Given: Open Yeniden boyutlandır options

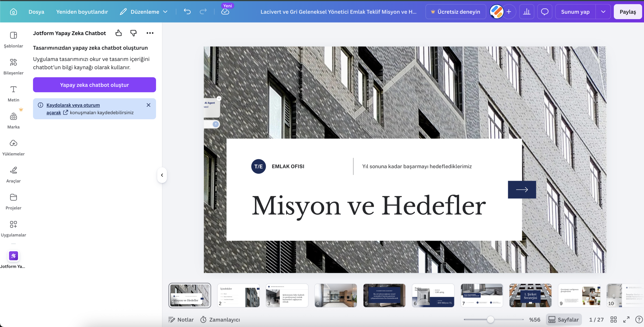Looking at the screenshot, I should (82, 12).
